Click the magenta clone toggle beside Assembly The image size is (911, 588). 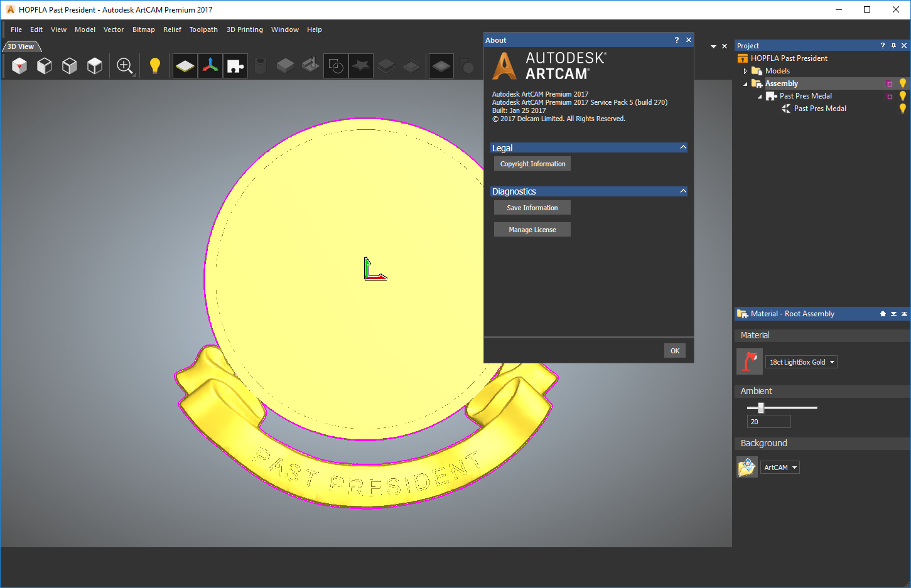[x=889, y=83]
